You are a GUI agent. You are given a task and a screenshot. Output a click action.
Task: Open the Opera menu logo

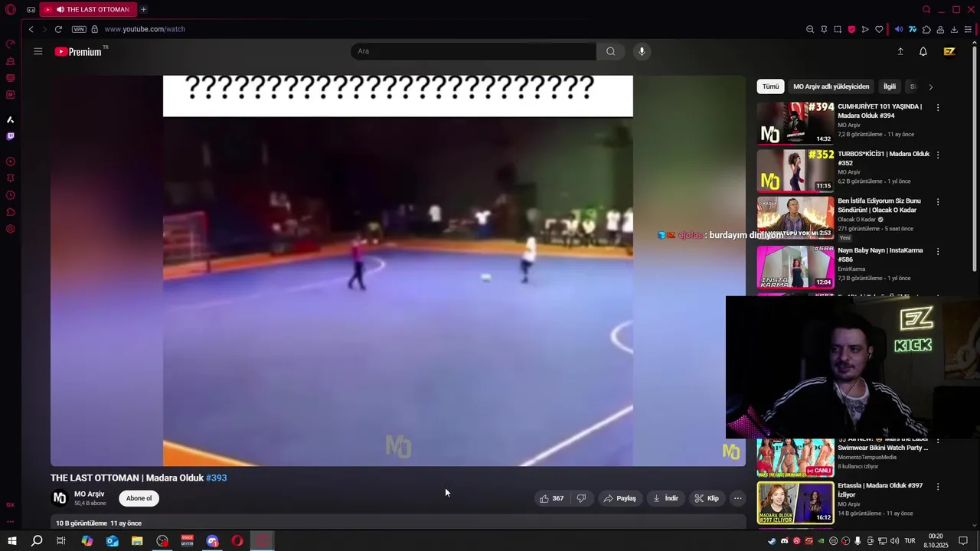click(x=11, y=9)
